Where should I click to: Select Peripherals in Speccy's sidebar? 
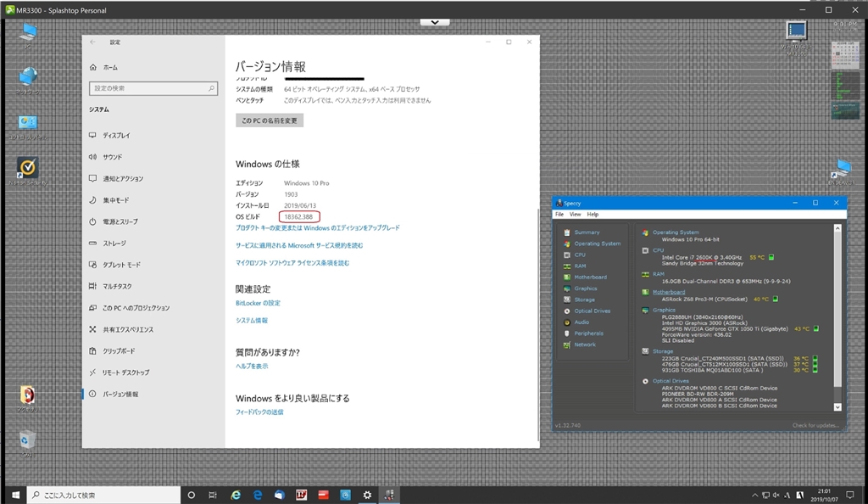[x=588, y=333]
